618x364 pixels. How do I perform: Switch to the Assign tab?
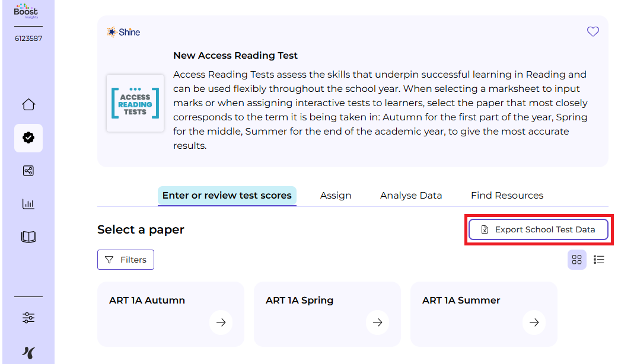tap(336, 196)
